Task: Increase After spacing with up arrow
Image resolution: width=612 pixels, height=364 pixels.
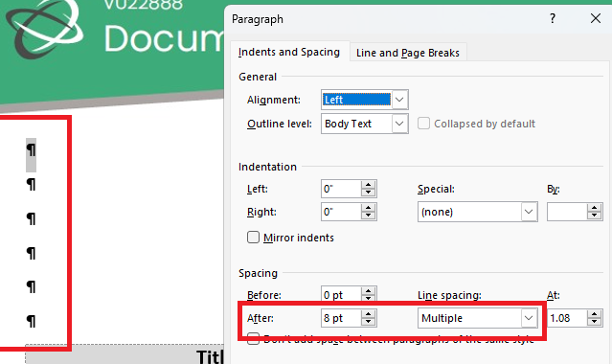Action: click(368, 314)
